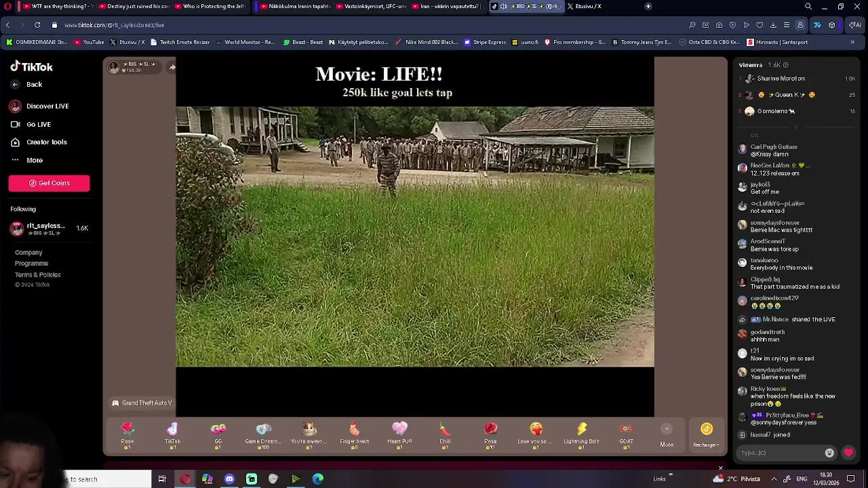Open the emoji picker in chat

(829, 453)
